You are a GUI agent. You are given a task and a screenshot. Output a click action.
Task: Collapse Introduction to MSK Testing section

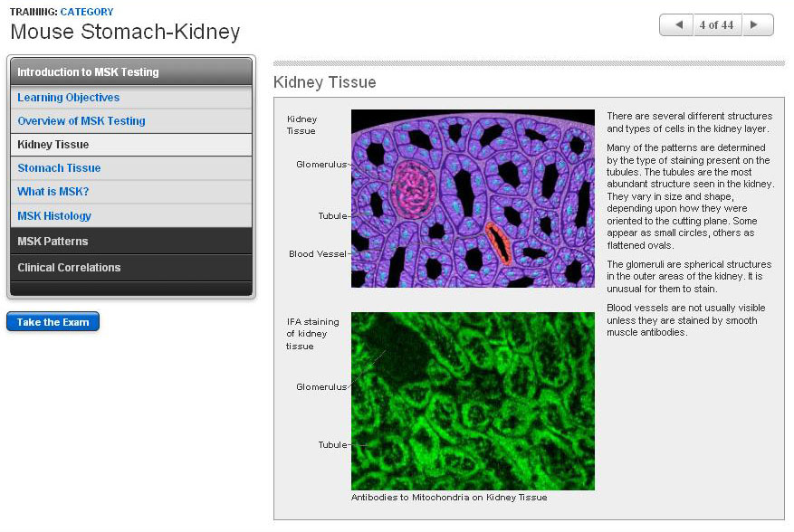coord(131,72)
